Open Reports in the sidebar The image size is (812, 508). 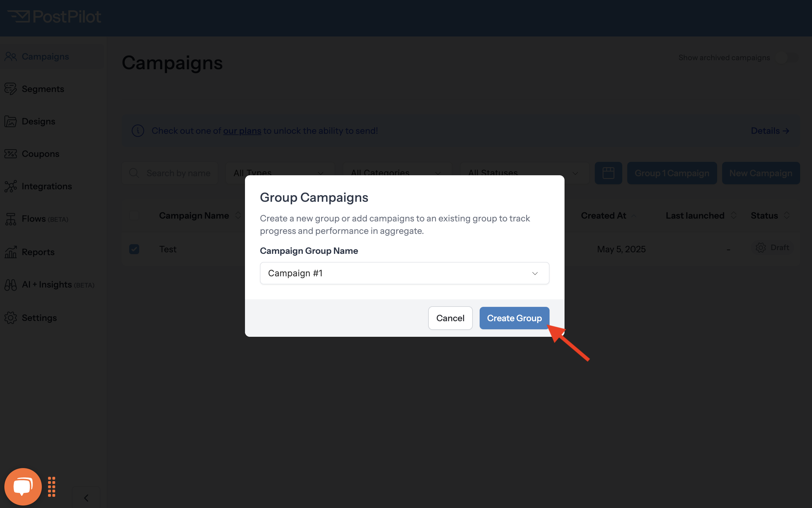(x=38, y=252)
